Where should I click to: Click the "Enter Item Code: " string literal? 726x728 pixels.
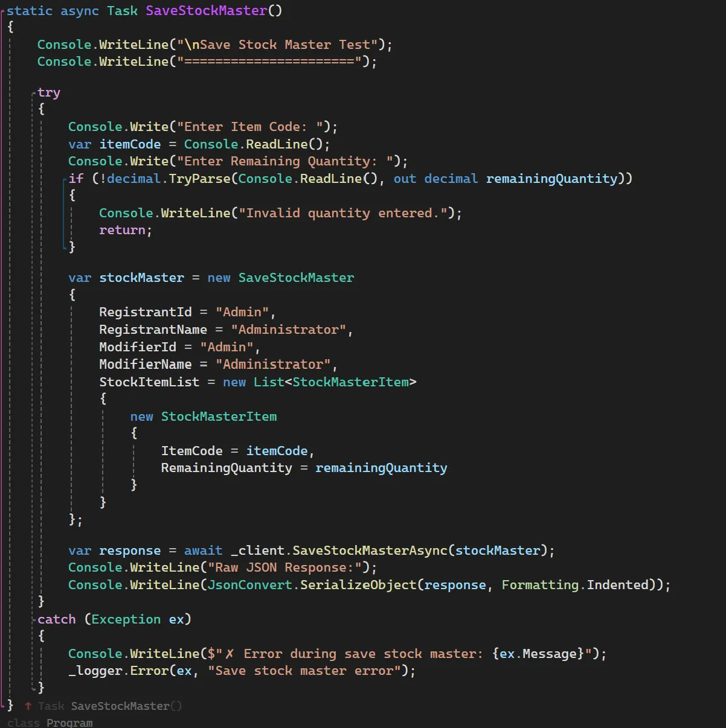[253, 127]
